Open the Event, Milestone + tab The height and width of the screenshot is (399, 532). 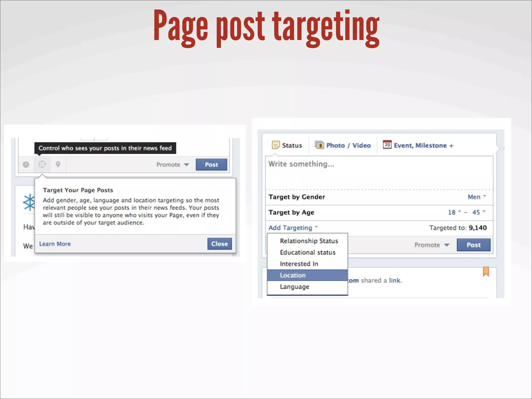pyautogui.click(x=418, y=145)
